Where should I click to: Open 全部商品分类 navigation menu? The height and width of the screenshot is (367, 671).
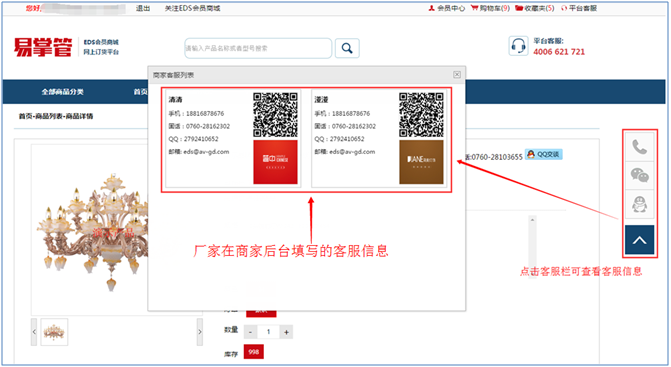click(x=62, y=92)
